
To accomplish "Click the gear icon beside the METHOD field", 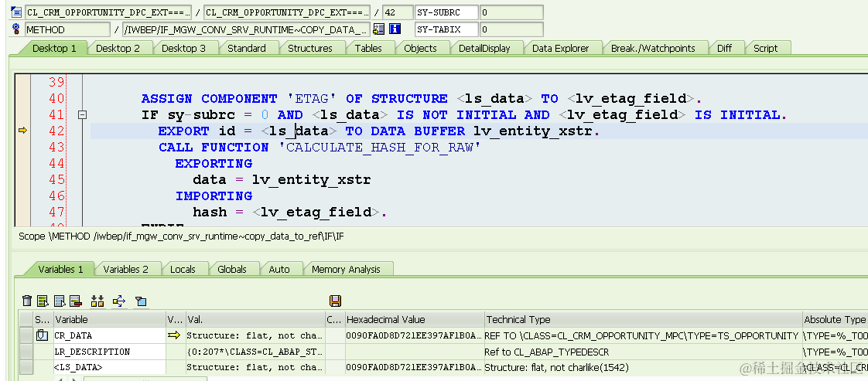I will 16,29.
